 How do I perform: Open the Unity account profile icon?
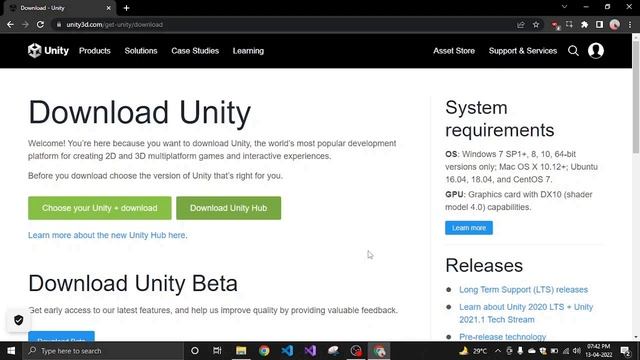coord(596,51)
